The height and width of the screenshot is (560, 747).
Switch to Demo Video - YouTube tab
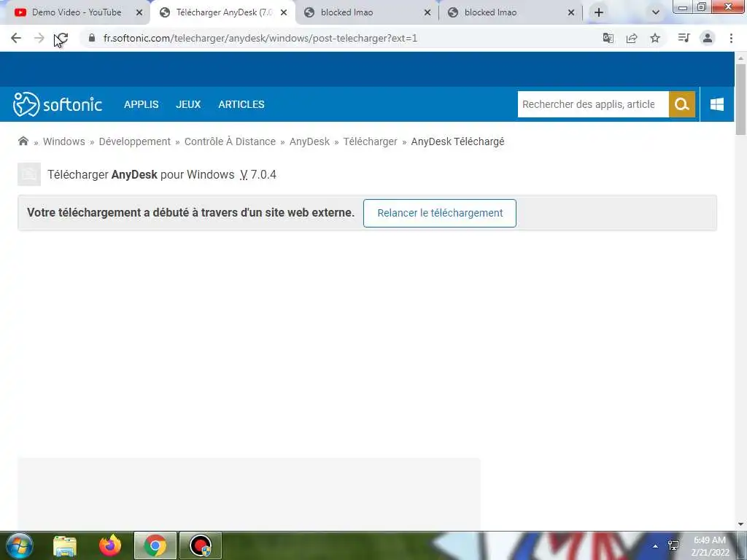click(x=76, y=12)
